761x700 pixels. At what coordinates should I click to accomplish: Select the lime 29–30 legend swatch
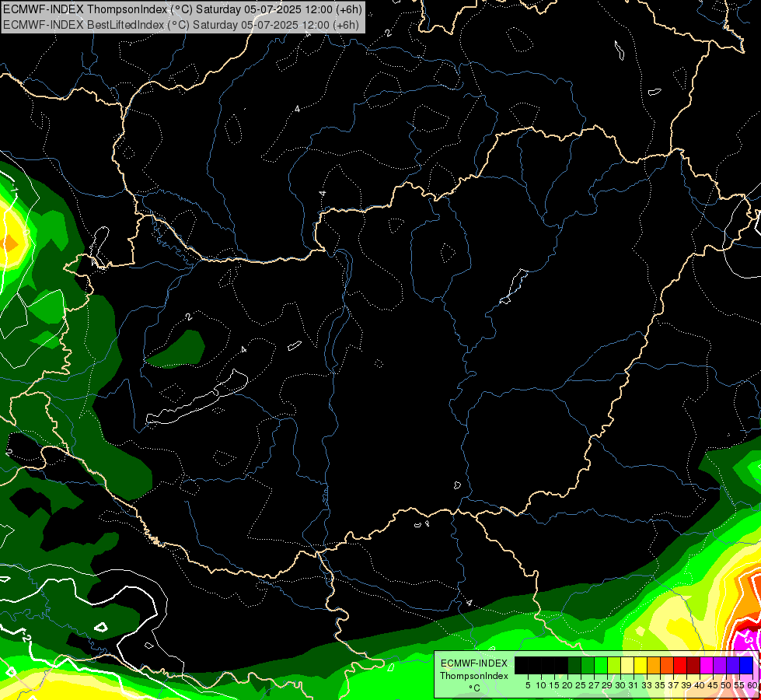click(x=614, y=666)
